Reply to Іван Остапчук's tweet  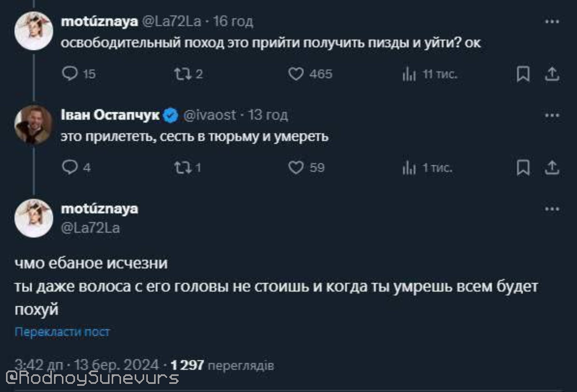[x=70, y=168]
